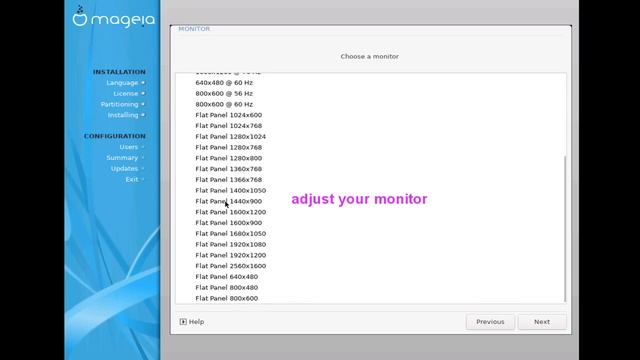Select Flat Panel 1366x768 entry

[x=229, y=180]
